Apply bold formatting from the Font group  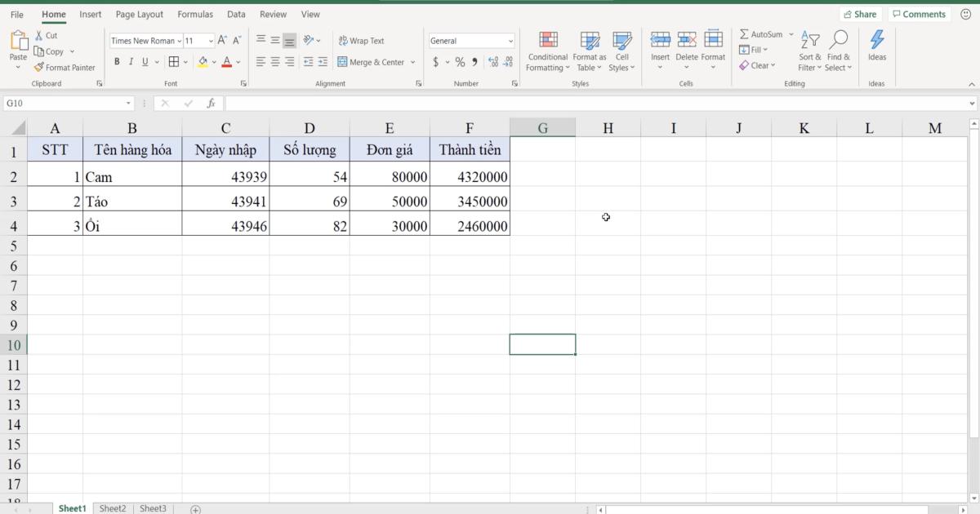pyautogui.click(x=117, y=61)
